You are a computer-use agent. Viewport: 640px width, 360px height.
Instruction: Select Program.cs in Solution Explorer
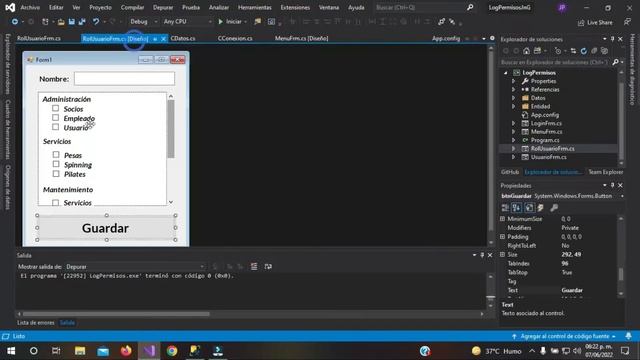click(545, 140)
